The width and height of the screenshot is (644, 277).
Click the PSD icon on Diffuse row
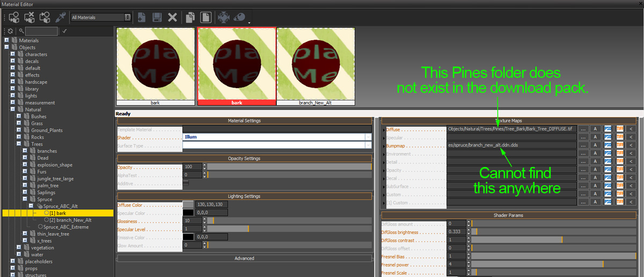point(608,129)
